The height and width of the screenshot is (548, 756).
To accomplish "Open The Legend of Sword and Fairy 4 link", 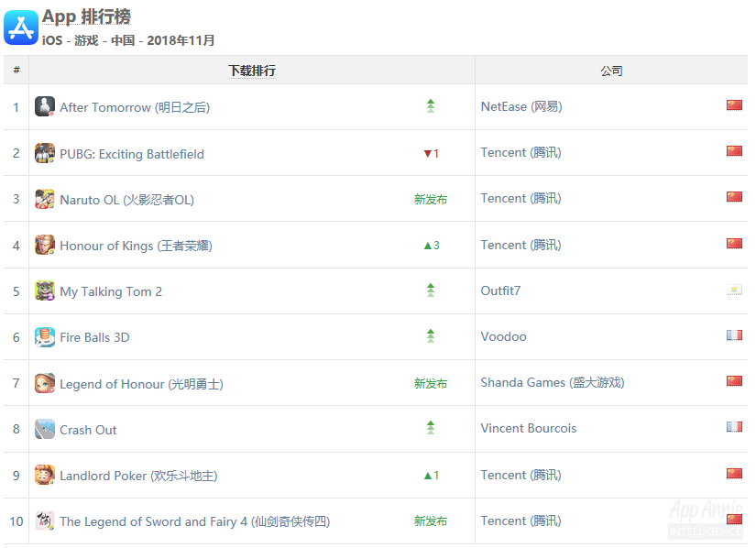I will tap(195, 521).
